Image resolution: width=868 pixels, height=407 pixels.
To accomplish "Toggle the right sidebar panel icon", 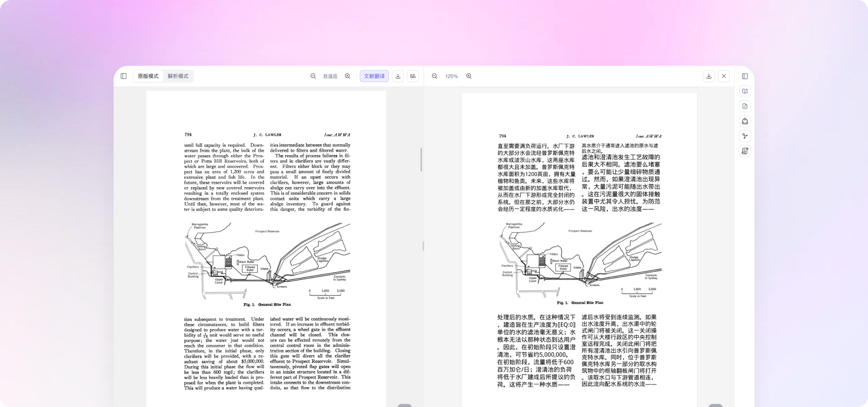I will pos(745,76).
